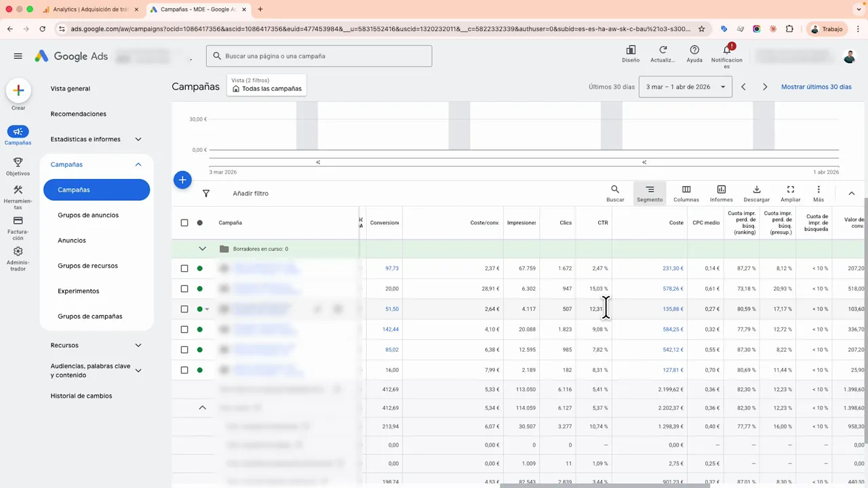The width and height of the screenshot is (868, 488).
Task: Click the Ampliar fullscreen icon
Action: point(791,190)
